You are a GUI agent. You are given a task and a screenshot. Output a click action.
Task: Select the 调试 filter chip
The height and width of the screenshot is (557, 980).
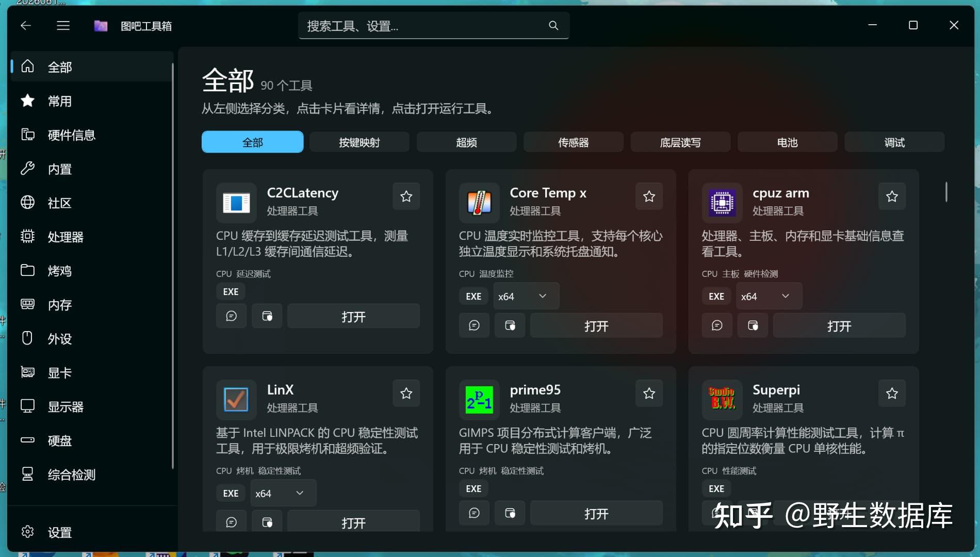pyautogui.click(x=894, y=142)
